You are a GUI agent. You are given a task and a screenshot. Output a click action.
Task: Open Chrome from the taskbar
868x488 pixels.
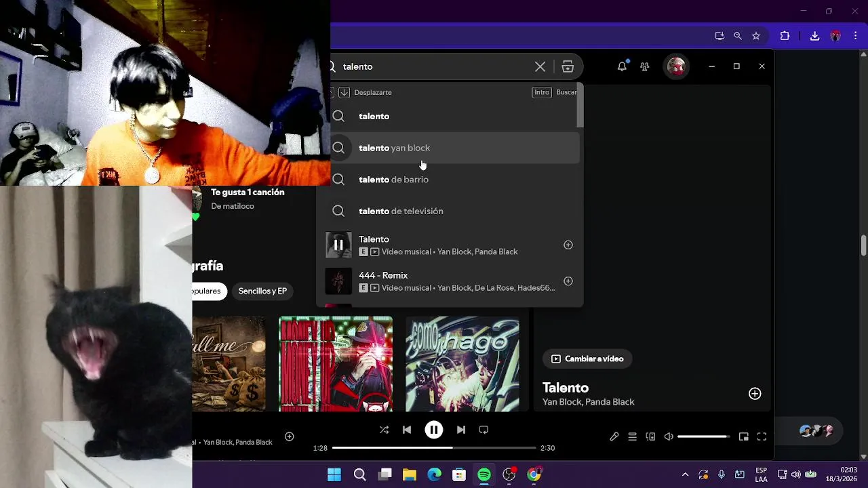pyautogui.click(x=534, y=474)
